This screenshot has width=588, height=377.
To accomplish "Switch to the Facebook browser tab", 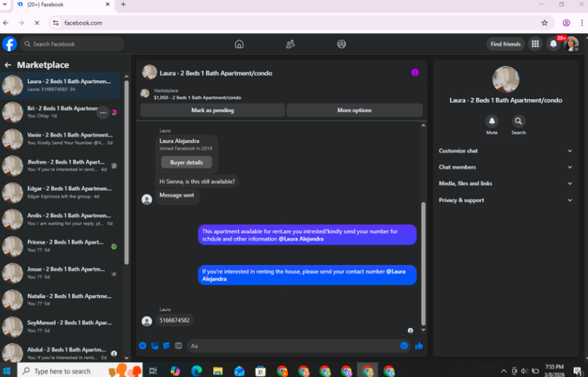I will pyautogui.click(x=63, y=5).
